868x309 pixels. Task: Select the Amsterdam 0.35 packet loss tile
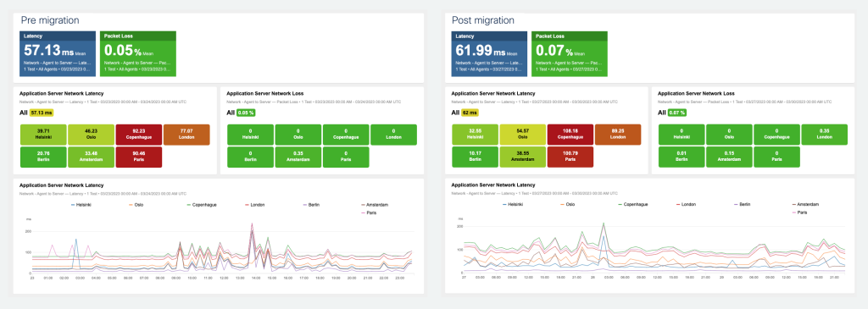[x=298, y=157]
